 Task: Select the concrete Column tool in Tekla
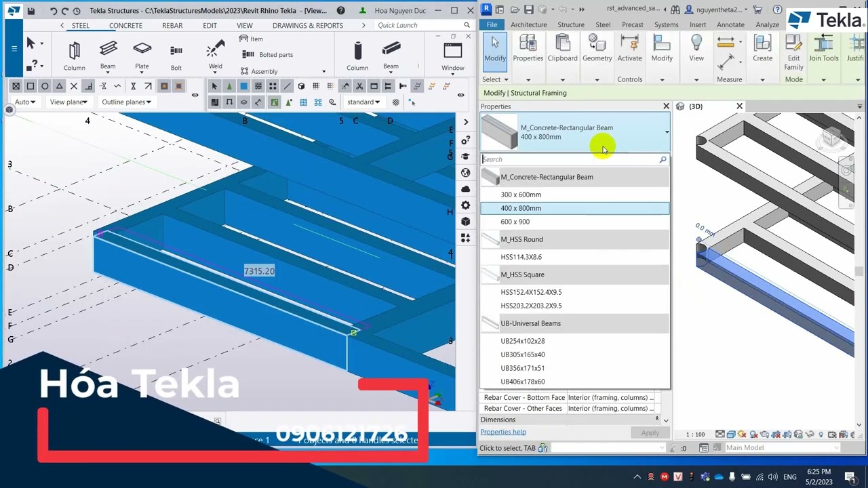point(357,55)
